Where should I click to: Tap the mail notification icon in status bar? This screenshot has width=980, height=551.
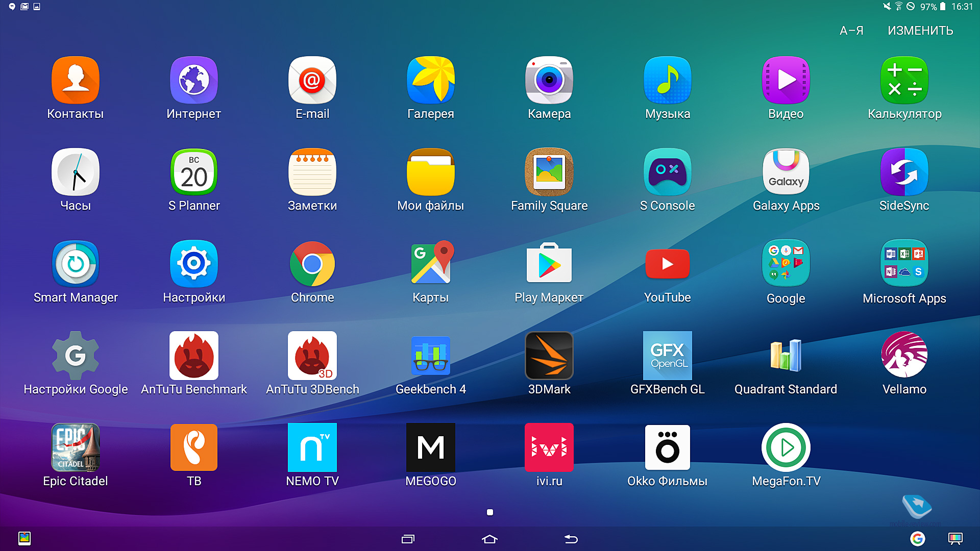pos(24,7)
